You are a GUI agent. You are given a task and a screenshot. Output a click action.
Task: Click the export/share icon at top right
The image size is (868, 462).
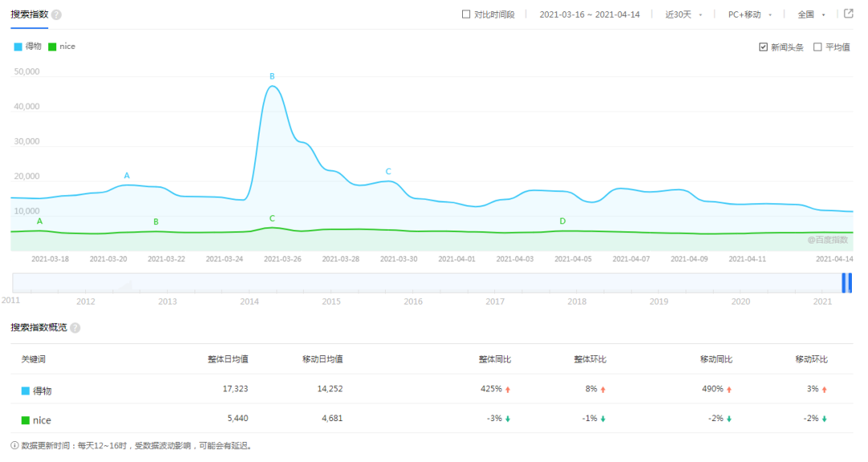click(x=849, y=14)
